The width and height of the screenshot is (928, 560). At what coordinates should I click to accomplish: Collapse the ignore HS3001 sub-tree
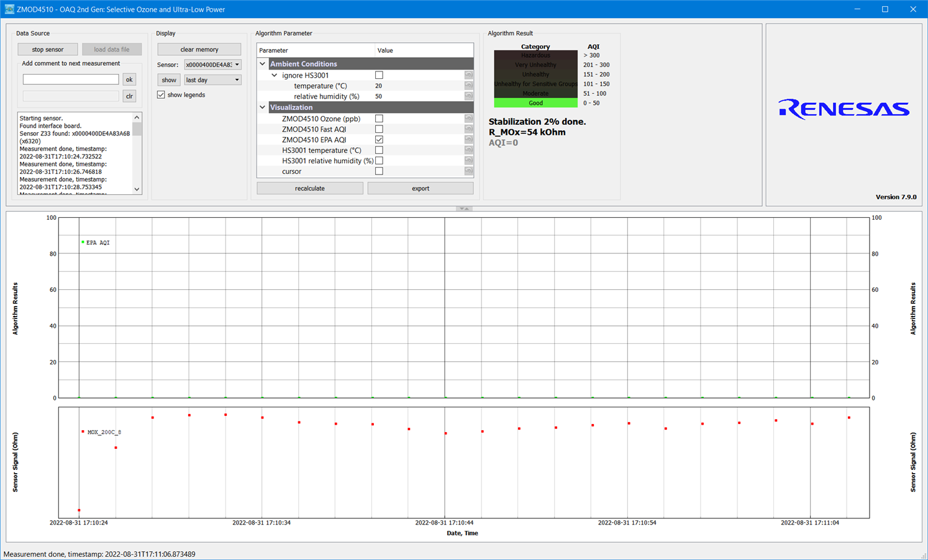point(275,75)
